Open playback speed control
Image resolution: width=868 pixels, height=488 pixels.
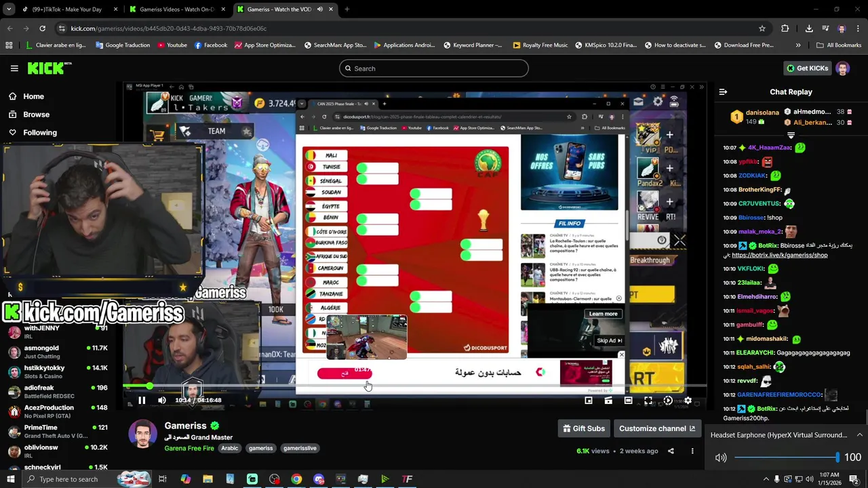click(x=668, y=401)
